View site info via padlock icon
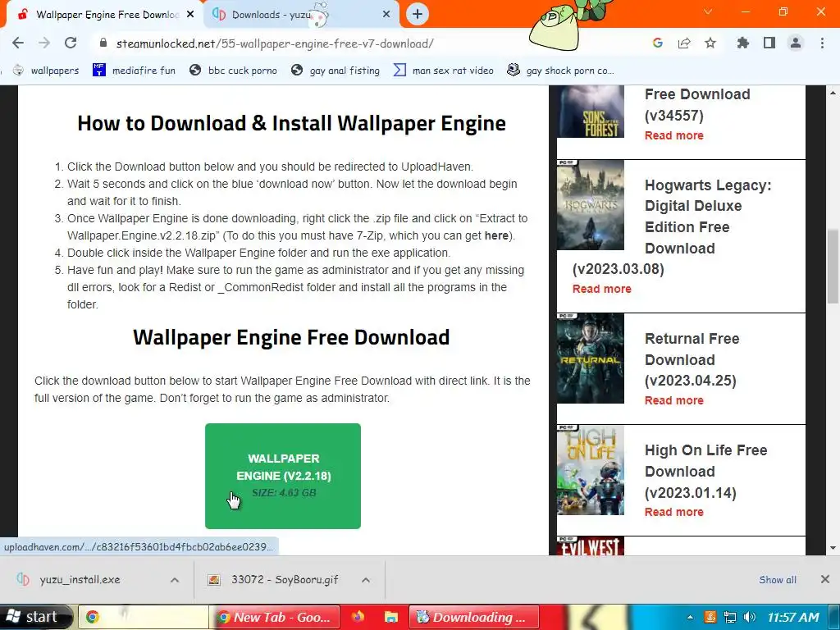Image resolution: width=840 pixels, height=630 pixels. click(x=103, y=43)
